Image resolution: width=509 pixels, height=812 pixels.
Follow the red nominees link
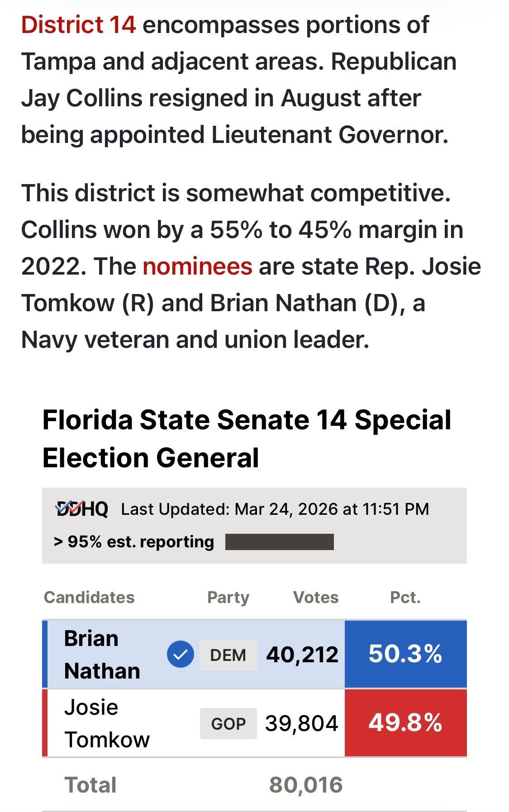pyautogui.click(x=197, y=266)
